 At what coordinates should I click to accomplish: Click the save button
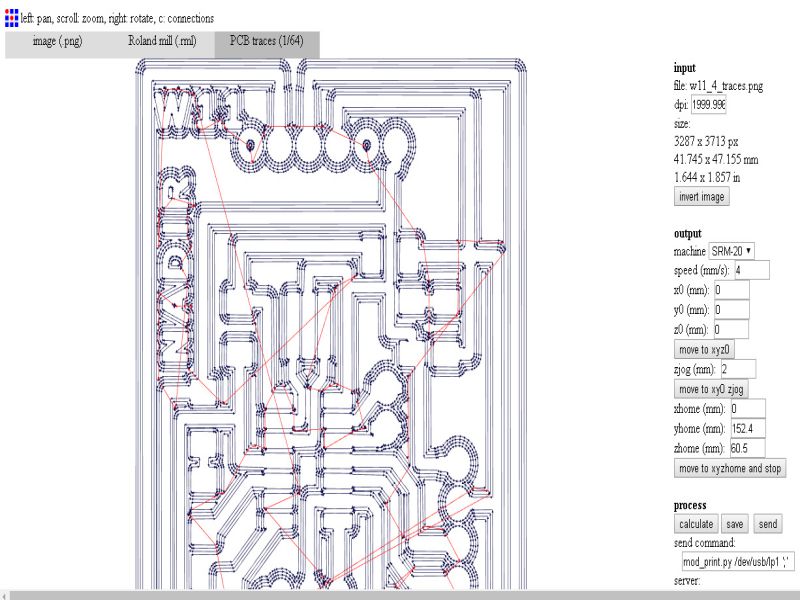(735, 524)
